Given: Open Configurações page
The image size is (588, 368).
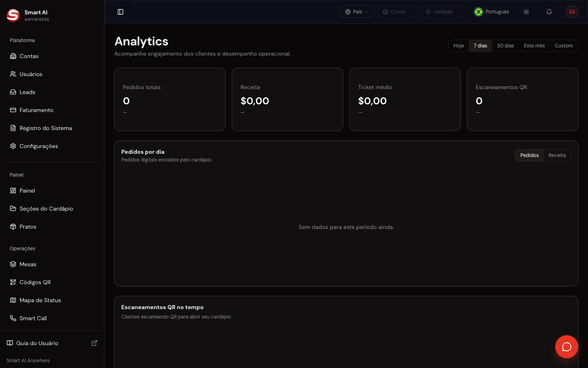Looking at the screenshot, I should coord(52,146).
